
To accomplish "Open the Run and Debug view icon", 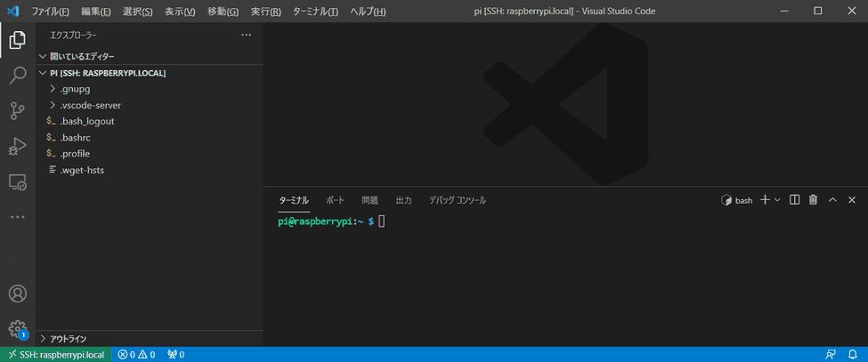I will pos(18,147).
